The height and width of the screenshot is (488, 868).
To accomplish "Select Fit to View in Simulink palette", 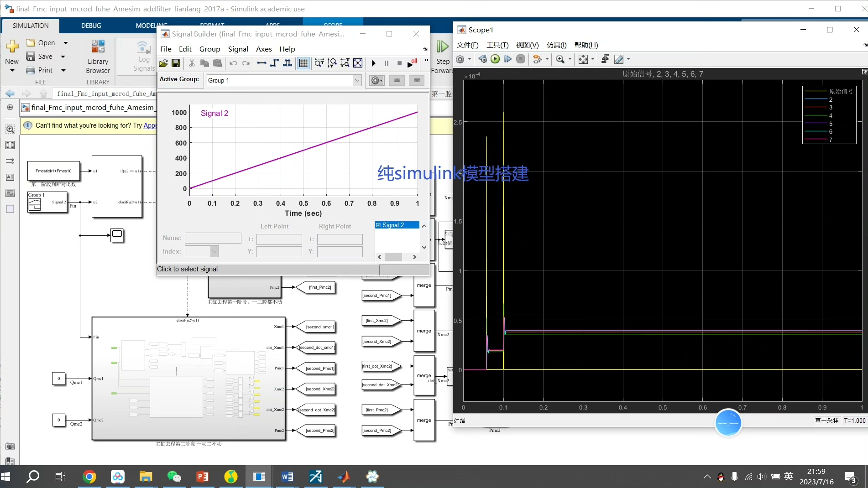I will coord(10,145).
